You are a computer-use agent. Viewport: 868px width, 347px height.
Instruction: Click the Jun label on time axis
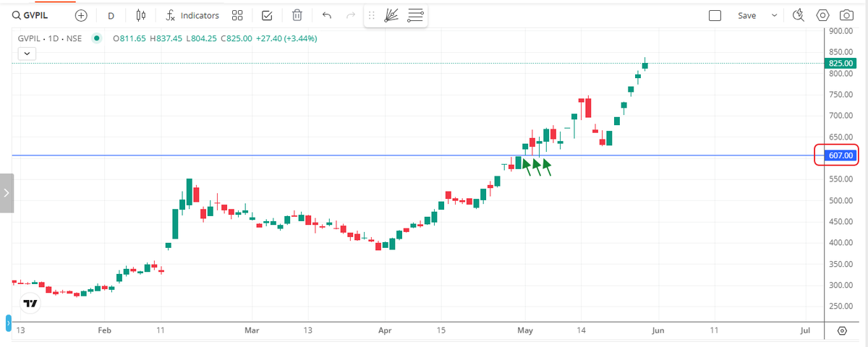pos(658,330)
